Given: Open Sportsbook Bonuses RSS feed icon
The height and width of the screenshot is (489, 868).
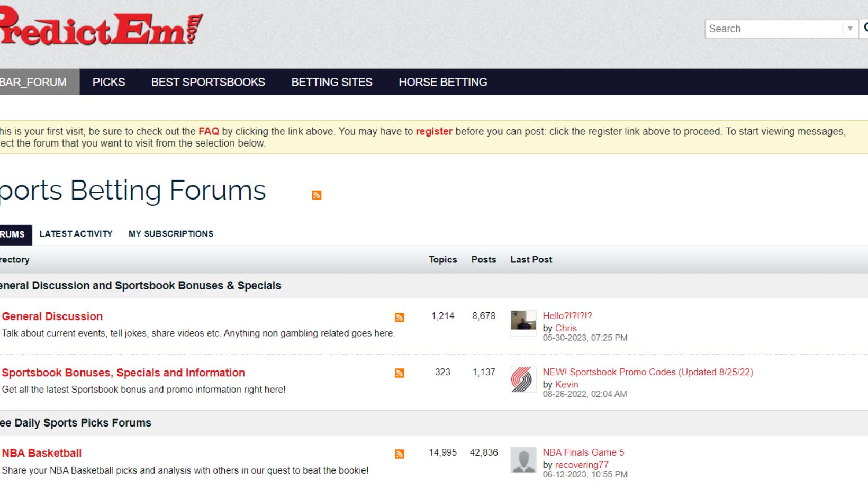Looking at the screenshot, I should [x=400, y=374].
